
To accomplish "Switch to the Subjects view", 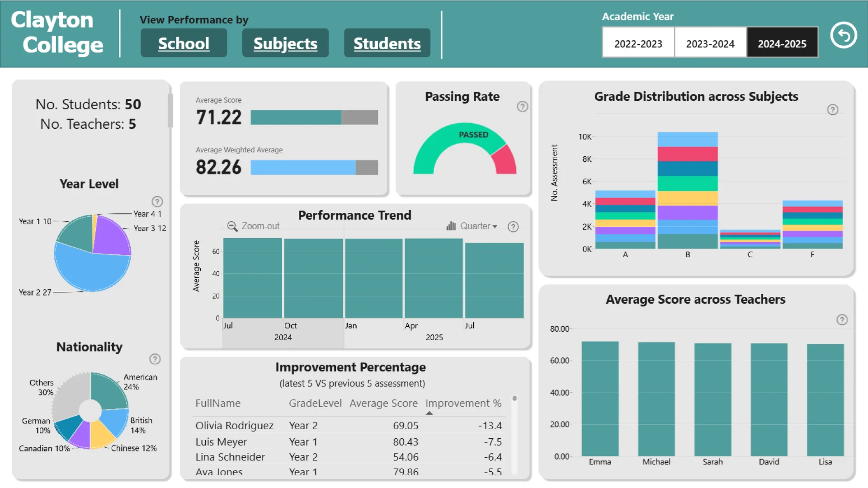I will (x=285, y=43).
